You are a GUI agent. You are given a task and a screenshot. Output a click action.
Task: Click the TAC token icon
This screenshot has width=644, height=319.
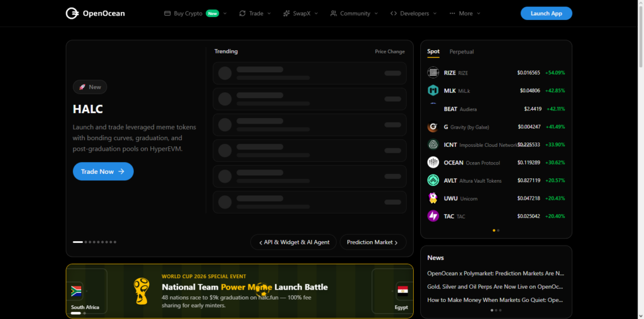click(433, 215)
